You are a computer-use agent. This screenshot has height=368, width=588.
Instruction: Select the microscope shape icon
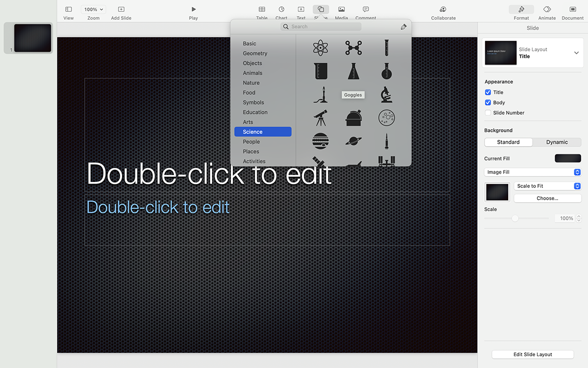386,94
